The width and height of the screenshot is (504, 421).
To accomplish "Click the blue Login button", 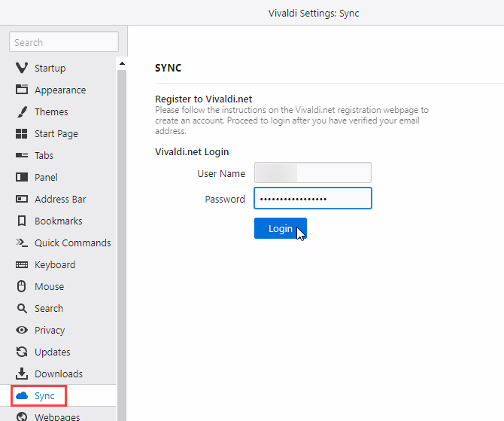I will [x=281, y=228].
